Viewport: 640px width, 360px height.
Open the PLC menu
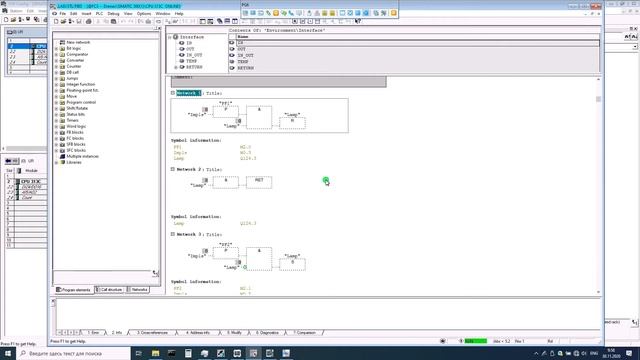pyautogui.click(x=99, y=13)
